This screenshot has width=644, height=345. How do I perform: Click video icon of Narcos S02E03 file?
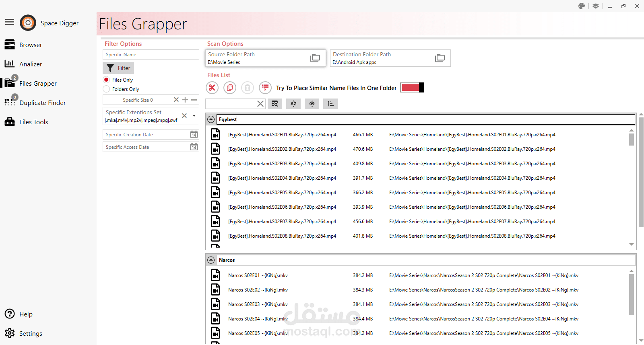point(216,304)
